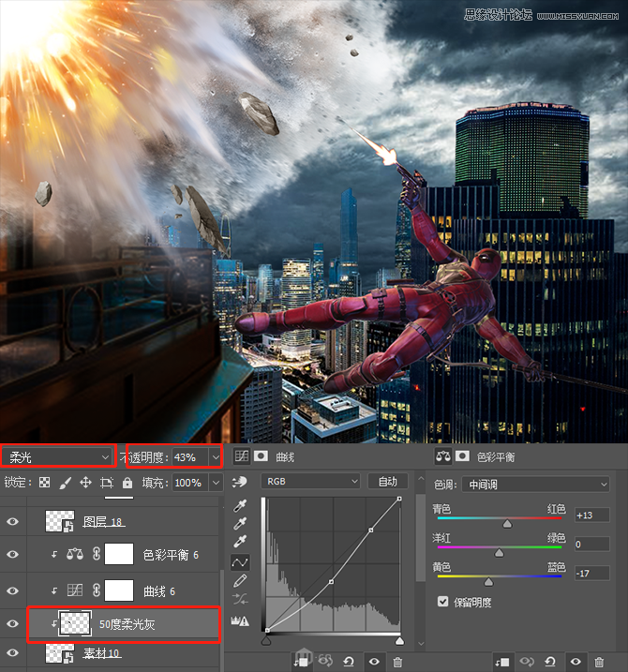Click the clip-to-layer icon in Color Balance panel
628x672 pixels.
click(x=501, y=662)
